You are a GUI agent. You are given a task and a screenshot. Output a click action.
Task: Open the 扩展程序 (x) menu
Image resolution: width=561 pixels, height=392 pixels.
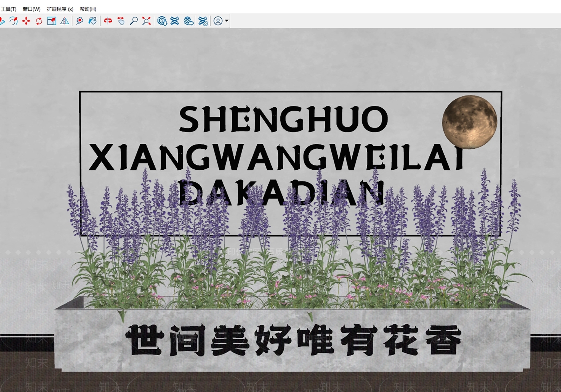(60, 9)
